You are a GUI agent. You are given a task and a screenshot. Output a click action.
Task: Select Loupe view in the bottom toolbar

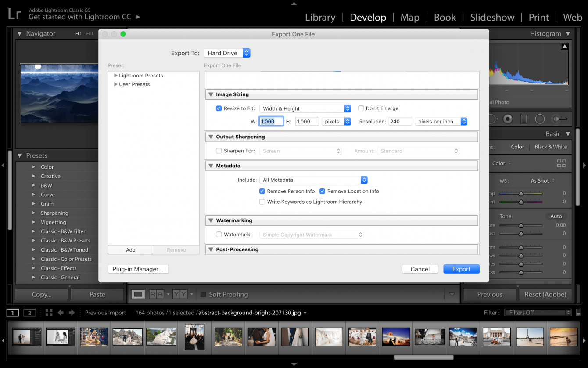click(138, 294)
